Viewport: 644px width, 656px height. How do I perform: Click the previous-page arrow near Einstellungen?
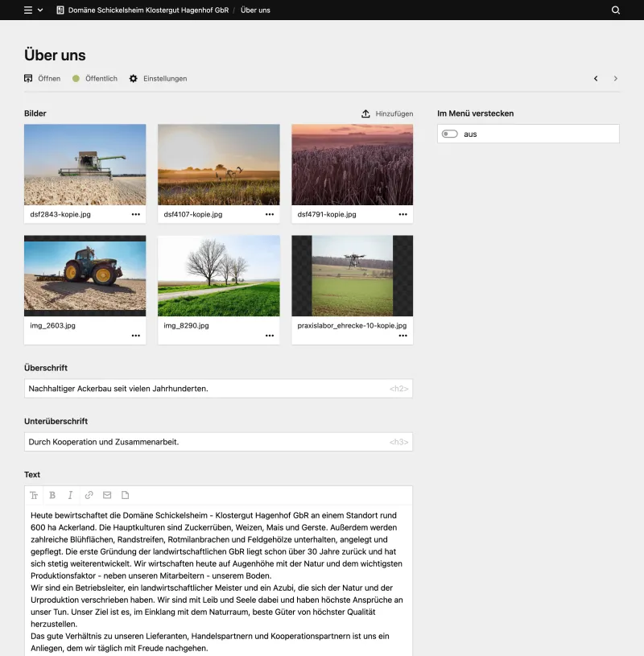pyautogui.click(x=596, y=78)
